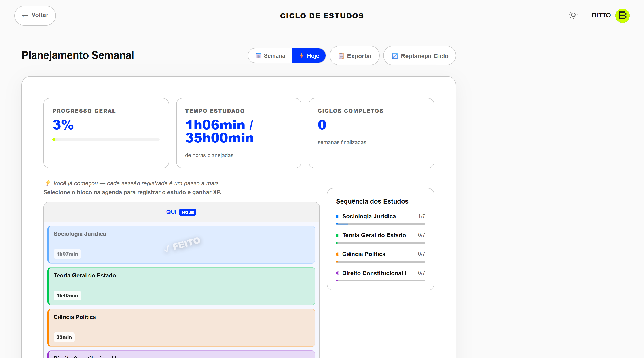Image resolution: width=644 pixels, height=358 pixels.
Task: Switch to the Semana view
Action: 270,55
